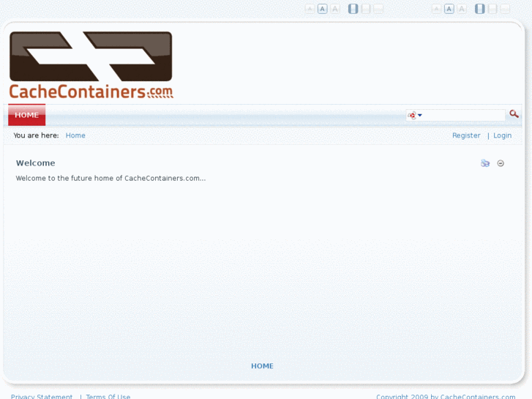Click the red magnifier search icon
Viewport: 532px width, 399px height.
click(514, 114)
